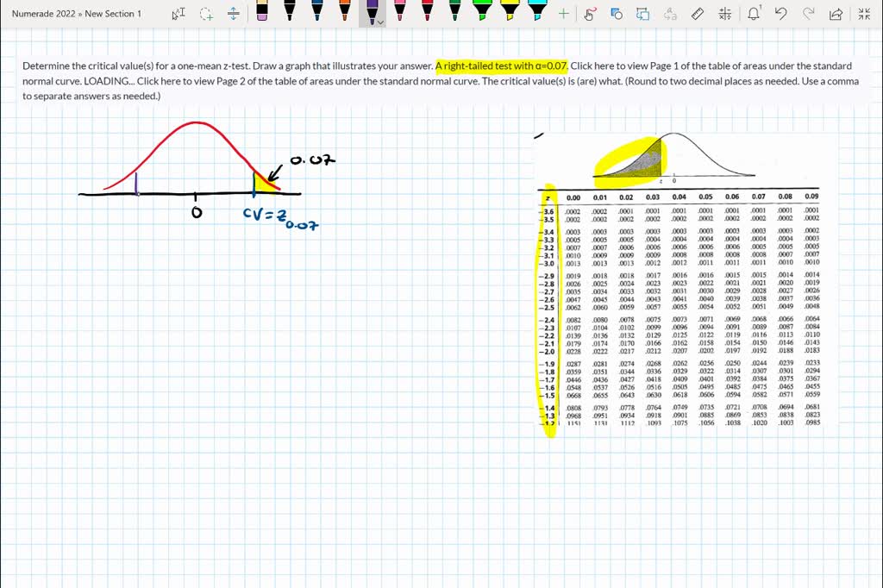
Task: Toggle fullscreen with the collapse arrows icon
Action: click(864, 13)
